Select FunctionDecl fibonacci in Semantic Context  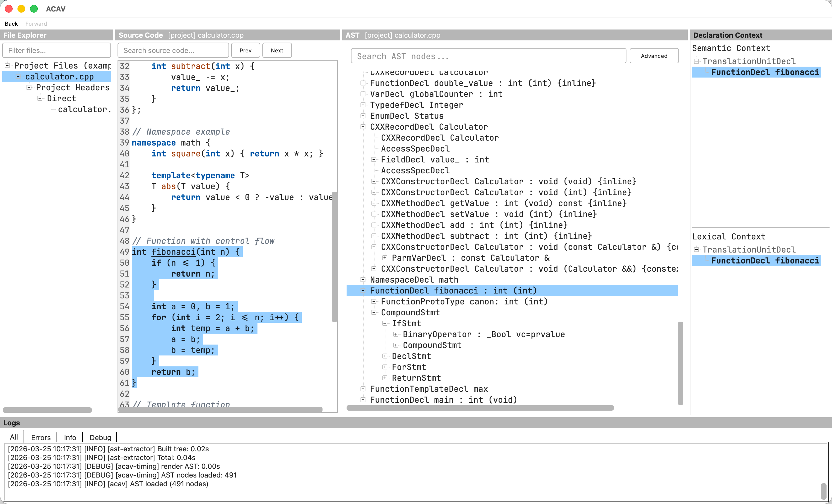click(765, 72)
